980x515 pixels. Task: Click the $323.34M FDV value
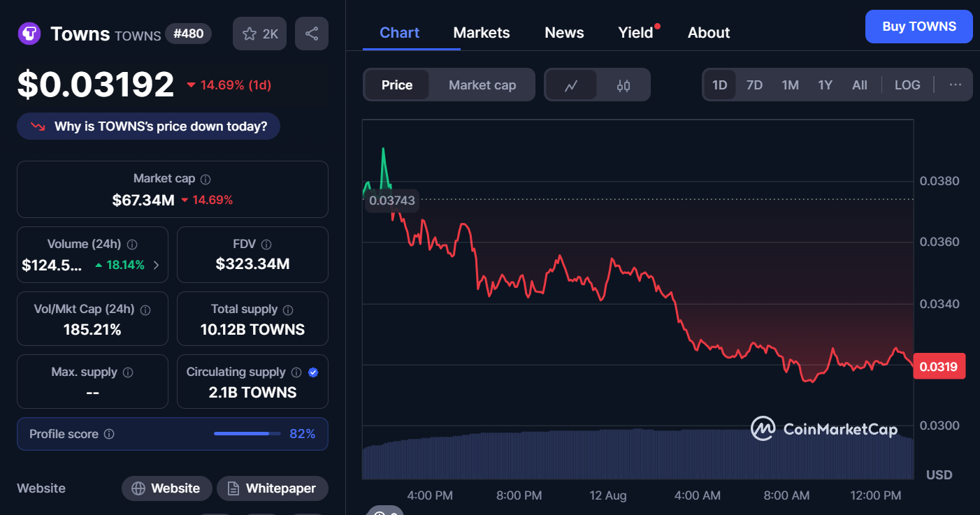pos(252,264)
